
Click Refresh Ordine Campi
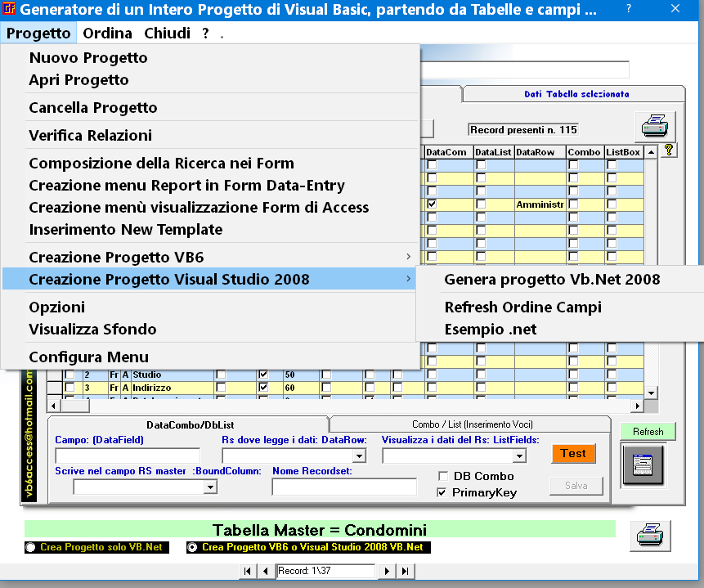tap(523, 307)
